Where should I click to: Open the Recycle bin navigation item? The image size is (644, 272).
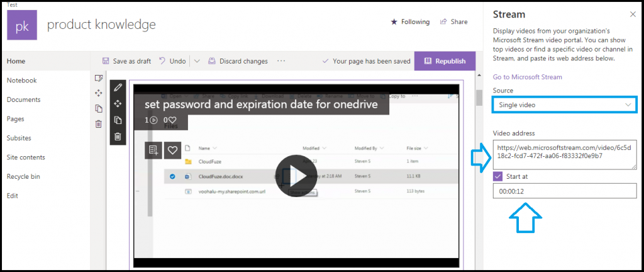pos(23,177)
